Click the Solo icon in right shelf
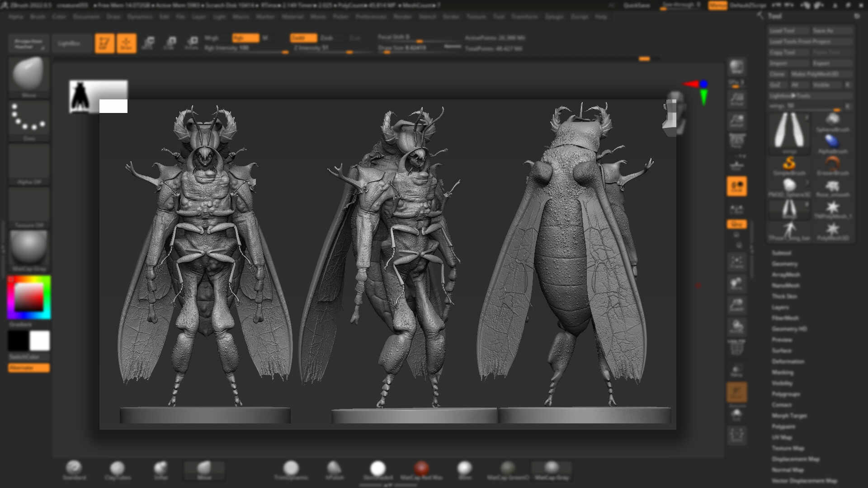Screen dimensions: 868x488 click(x=737, y=414)
